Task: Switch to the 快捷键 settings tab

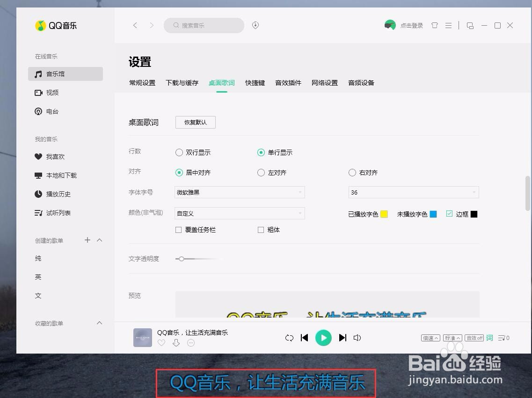Action: [254, 82]
